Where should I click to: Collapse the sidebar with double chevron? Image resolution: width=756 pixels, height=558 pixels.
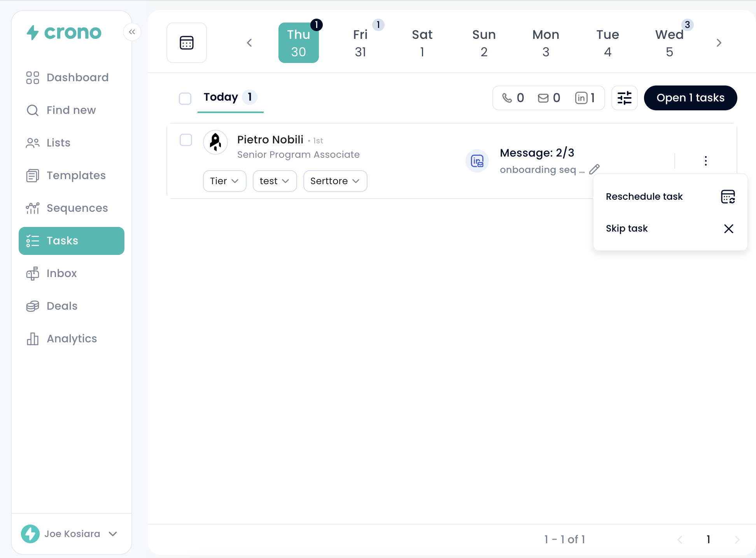(132, 32)
